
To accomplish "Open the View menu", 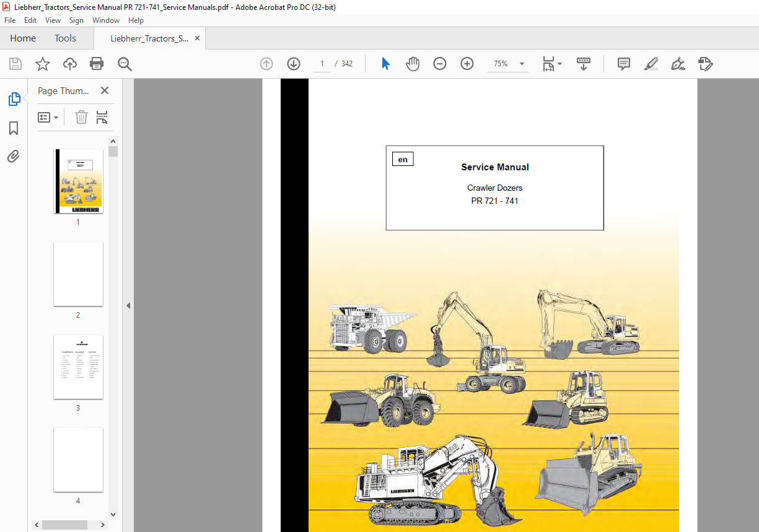I will (53, 20).
